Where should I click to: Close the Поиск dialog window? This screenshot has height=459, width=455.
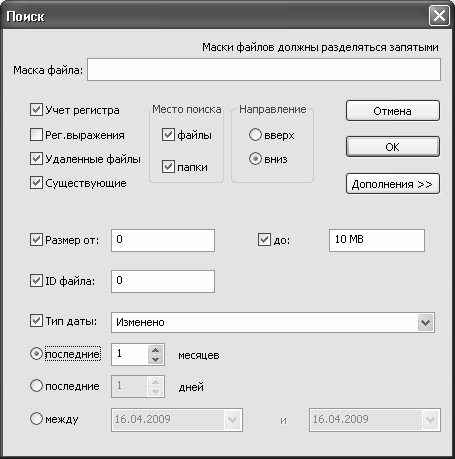[439, 16]
